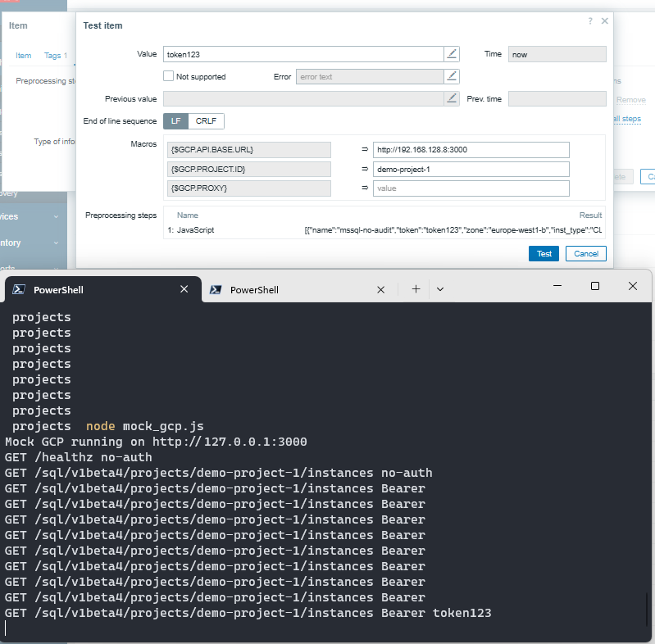Image resolution: width=655 pixels, height=644 pixels.
Task: Maximize the PowerShell terminal window
Action: coord(595,286)
